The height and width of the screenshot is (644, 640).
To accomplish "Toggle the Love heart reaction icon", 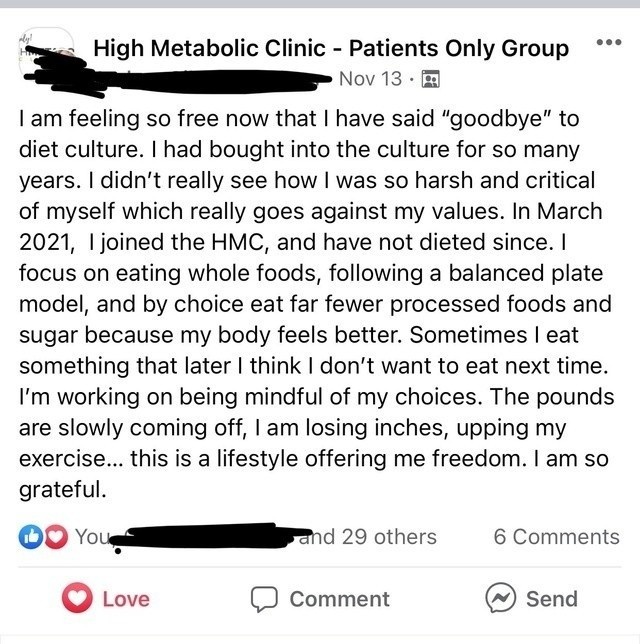I will [x=77, y=598].
